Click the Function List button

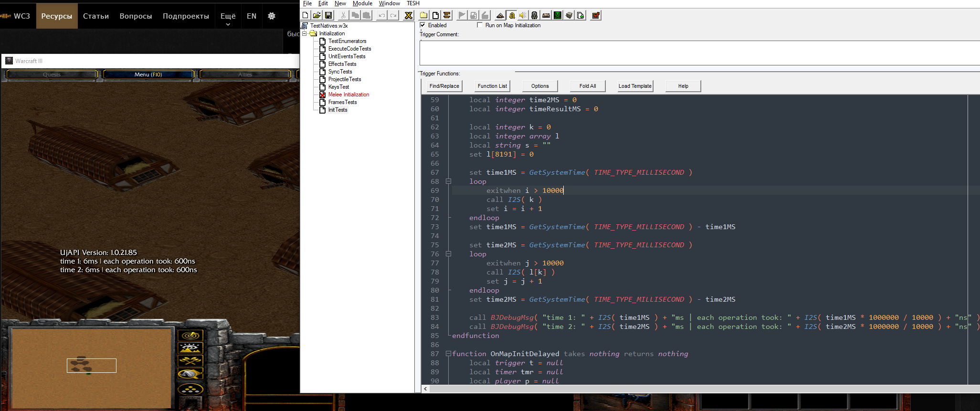pos(492,86)
